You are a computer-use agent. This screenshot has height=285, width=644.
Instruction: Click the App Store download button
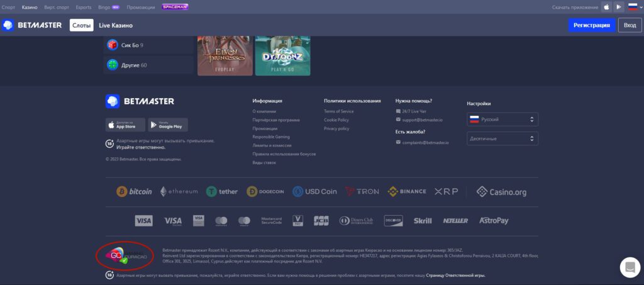[x=125, y=125]
